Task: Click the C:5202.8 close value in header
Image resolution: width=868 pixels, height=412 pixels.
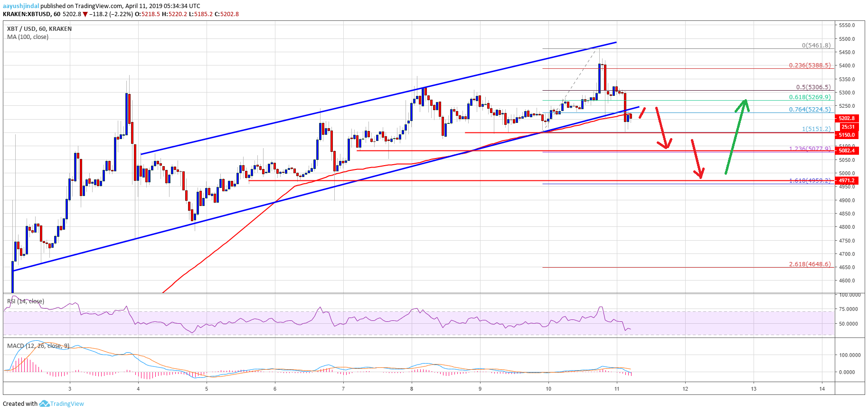Action: pos(226,14)
